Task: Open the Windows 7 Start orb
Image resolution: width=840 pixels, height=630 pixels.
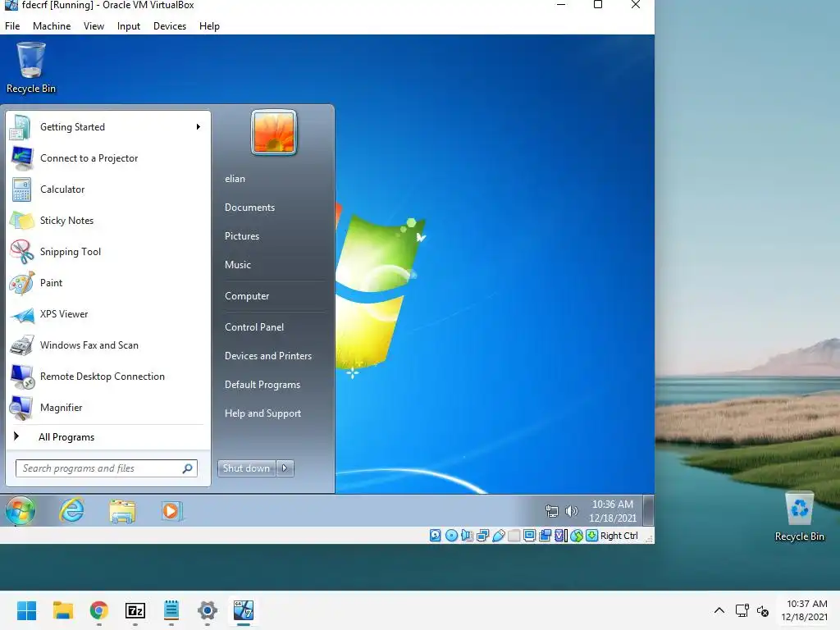Action: tap(21, 510)
